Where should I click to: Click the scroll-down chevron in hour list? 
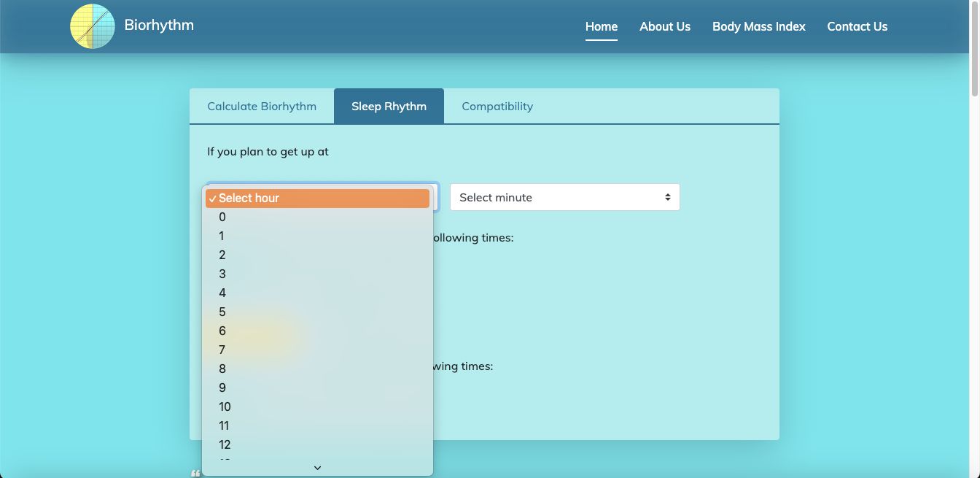tap(317, 468)
